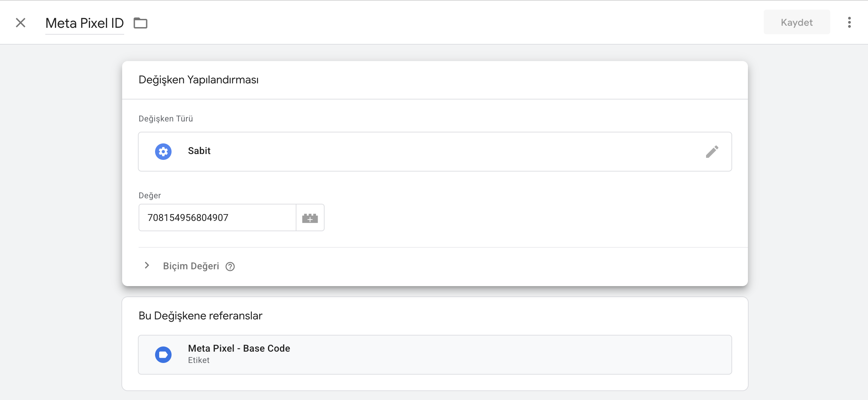Click the Değişken Yapılandırması card header
Image resolution: width=868 pixels, height=400 pixels.
pyautogui.click(x=199, y=80)
